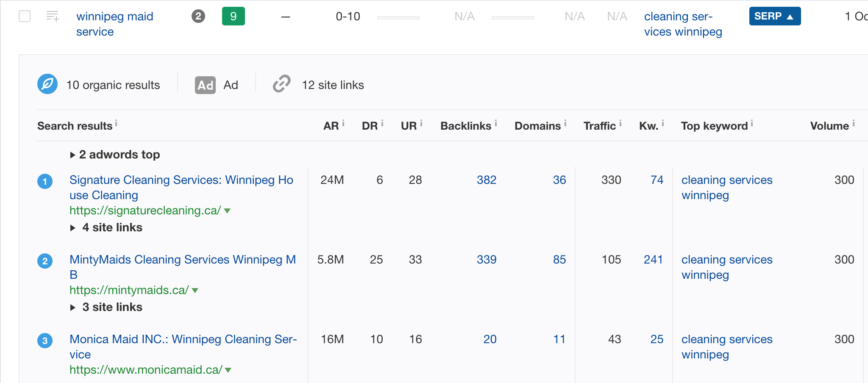Click the grey Ad badge icon
868x383 pixels.
(206, 85)
